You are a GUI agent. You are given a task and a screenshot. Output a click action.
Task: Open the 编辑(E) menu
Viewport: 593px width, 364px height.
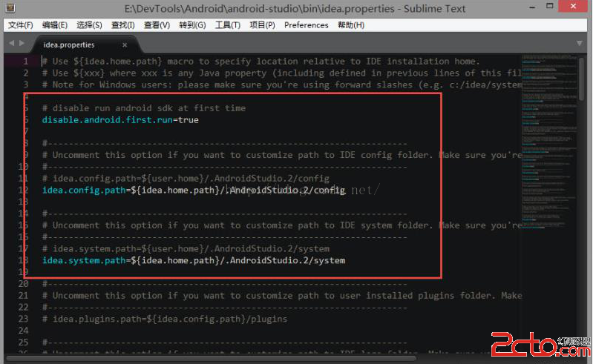click(55, 25)
